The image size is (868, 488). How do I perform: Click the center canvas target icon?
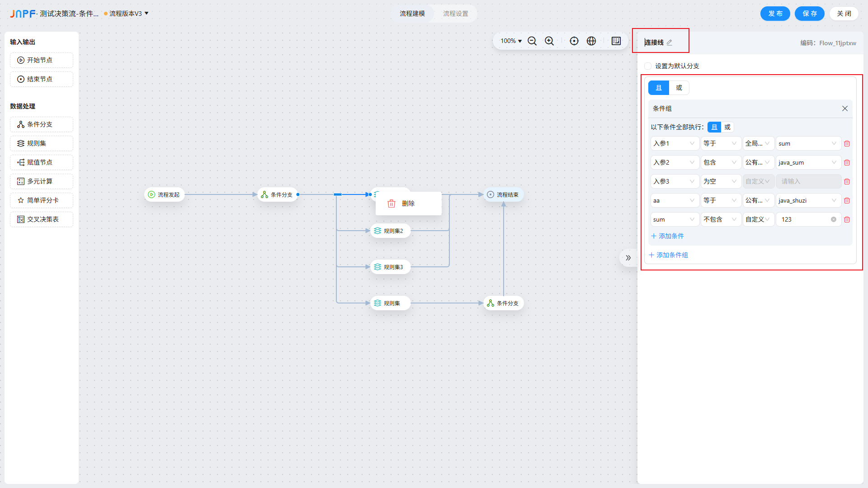click(574, 41)
